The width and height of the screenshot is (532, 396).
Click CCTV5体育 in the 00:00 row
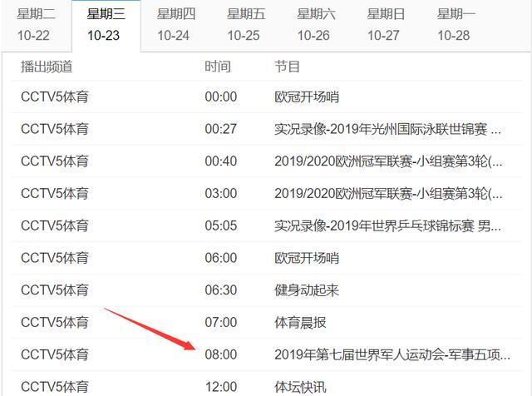55,97
